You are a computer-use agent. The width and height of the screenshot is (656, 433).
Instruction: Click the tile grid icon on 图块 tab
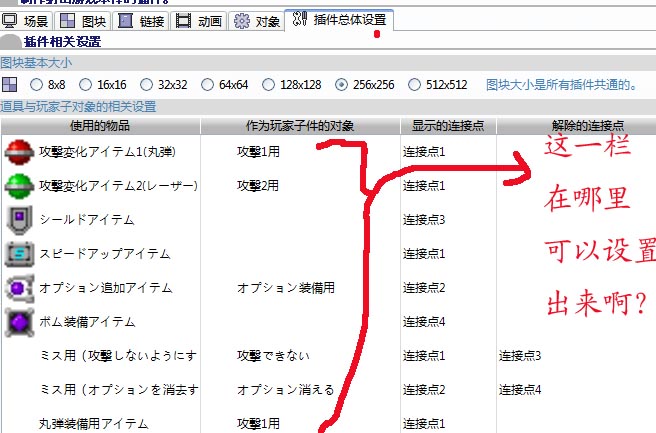(x=67, y=20)
